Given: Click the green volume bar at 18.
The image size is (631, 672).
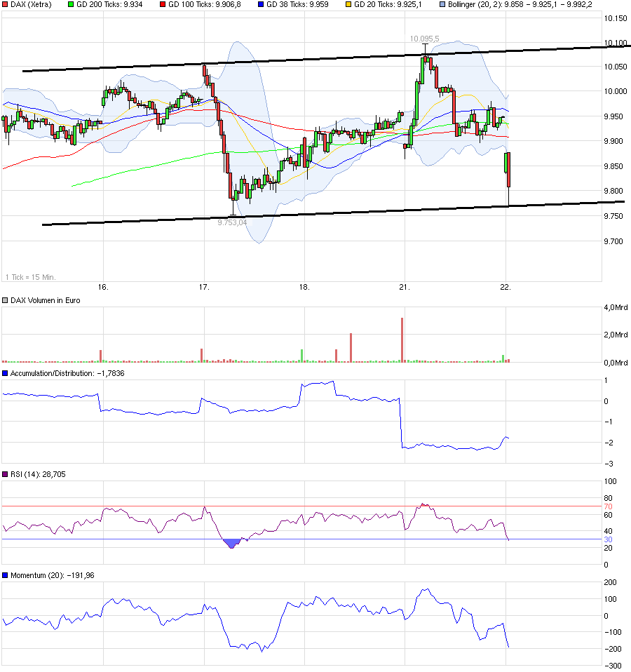Looking at the screenshot, I should click(x=302, y=356).
